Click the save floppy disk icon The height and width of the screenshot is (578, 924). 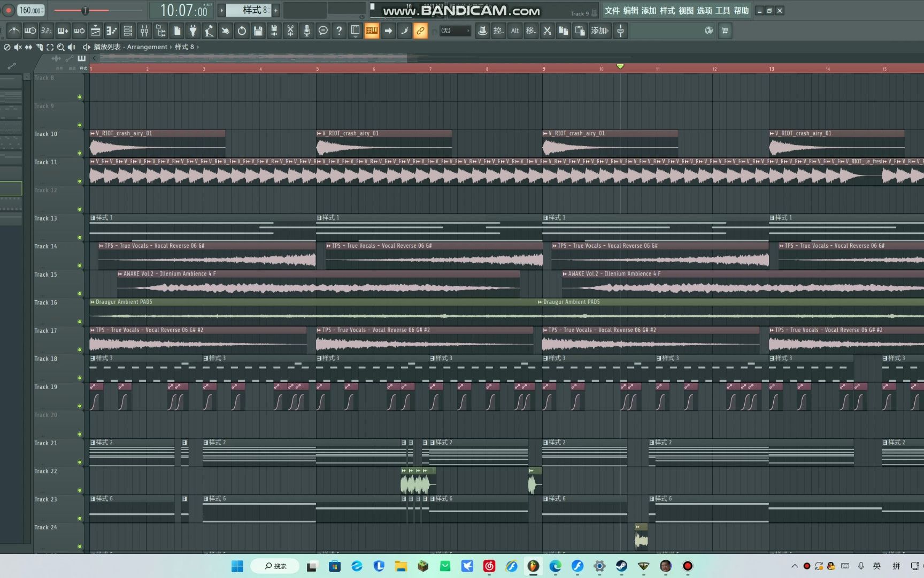pos(258,31)
